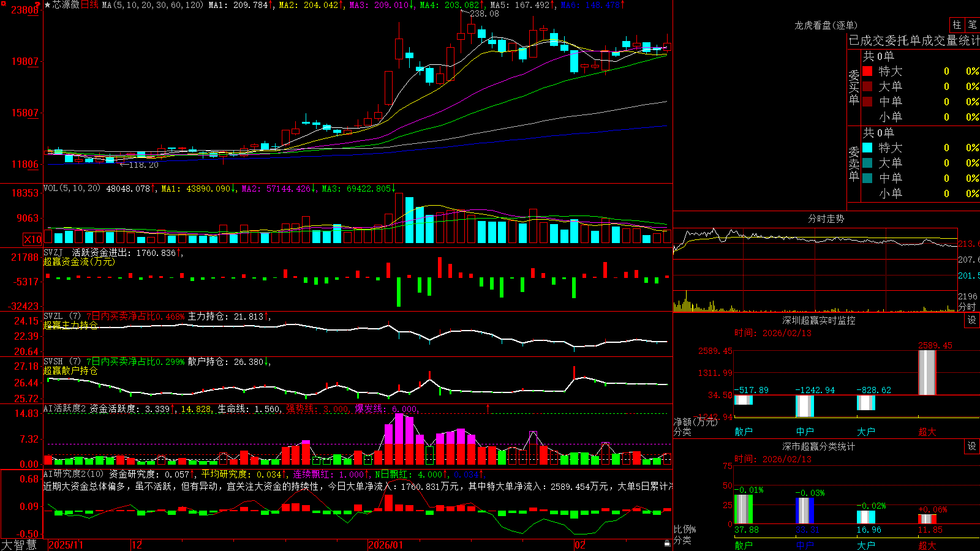Click the SVSH (7) indicator label

tap(62, 362)
